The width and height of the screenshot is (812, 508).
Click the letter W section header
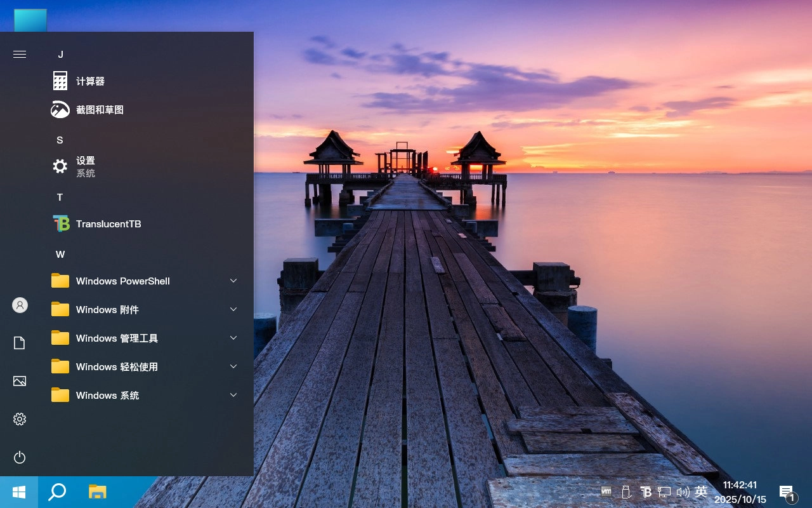[60, 254]
